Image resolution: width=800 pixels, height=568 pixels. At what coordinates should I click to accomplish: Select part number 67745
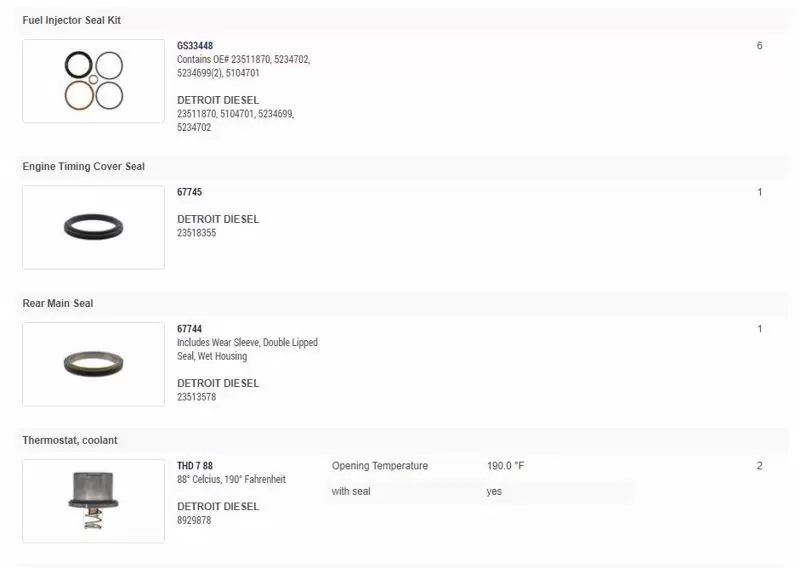coord(189,192)
